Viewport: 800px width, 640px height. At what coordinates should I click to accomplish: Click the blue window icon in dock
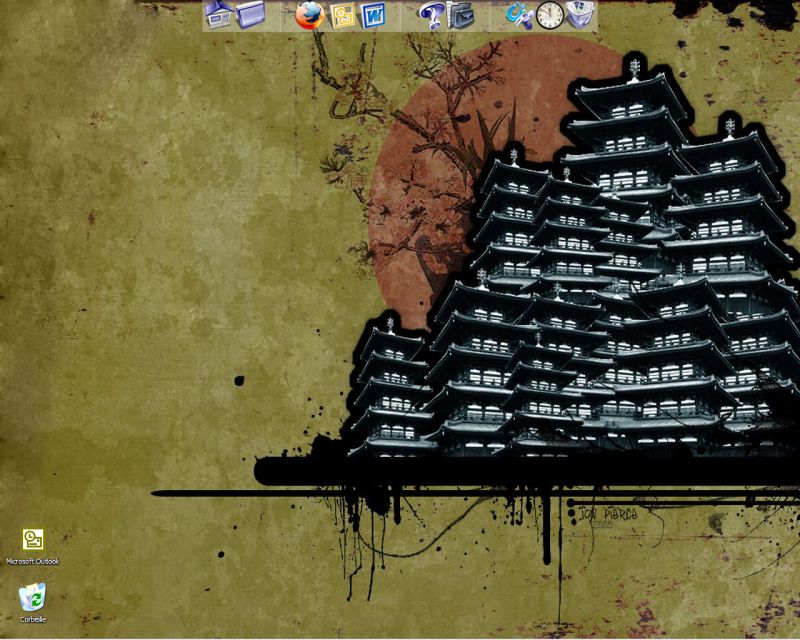[250, 14]
